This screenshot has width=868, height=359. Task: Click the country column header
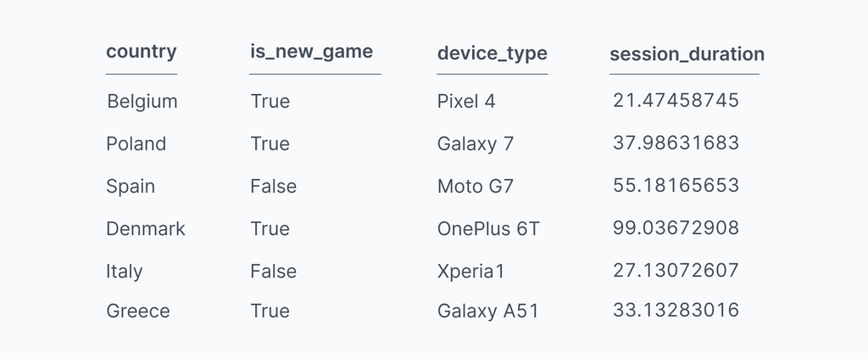pyautogui.click(x=142, y=52)
